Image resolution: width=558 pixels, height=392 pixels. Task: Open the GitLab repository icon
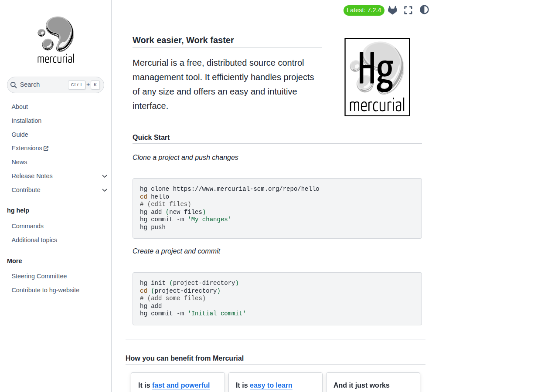pyautogui.click(x=392, y=10)
